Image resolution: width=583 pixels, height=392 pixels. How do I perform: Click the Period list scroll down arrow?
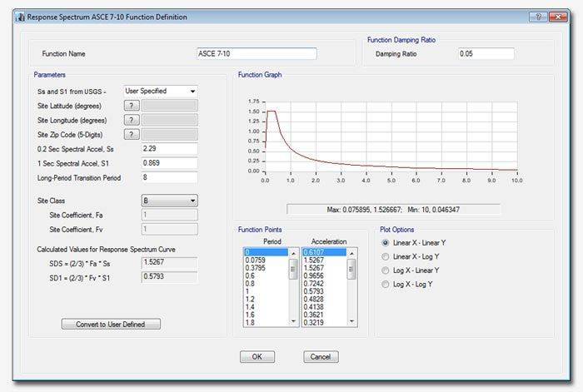pyautogui.click(x=293, y=321)
